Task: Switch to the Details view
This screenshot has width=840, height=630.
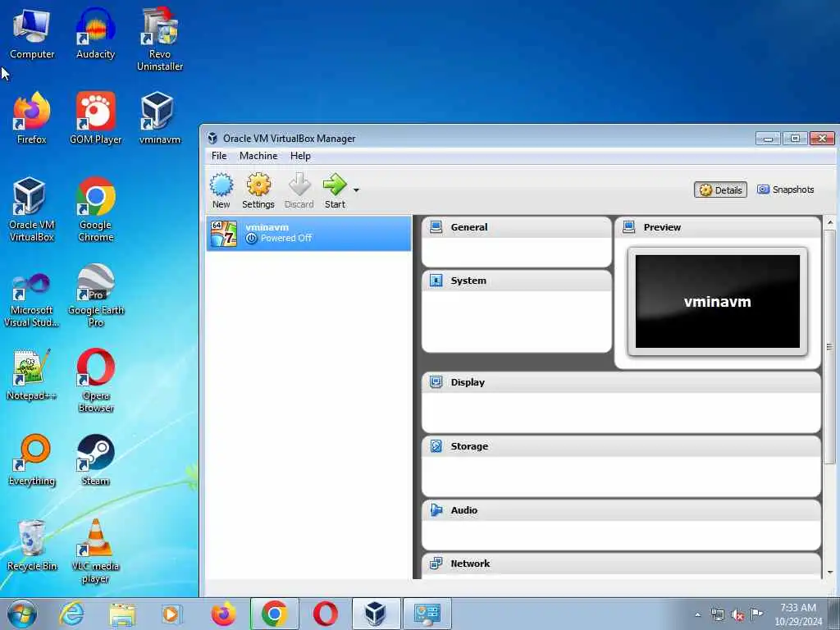Action: point(720,189)
